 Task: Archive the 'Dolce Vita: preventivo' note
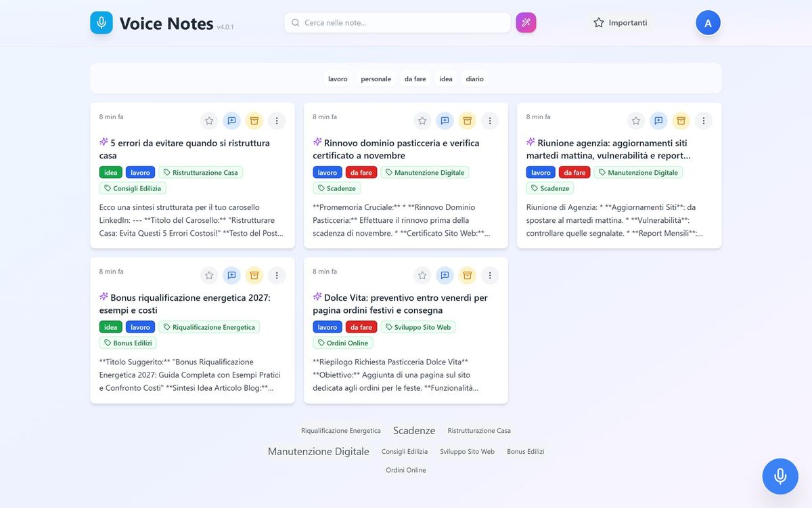[467, 276]
